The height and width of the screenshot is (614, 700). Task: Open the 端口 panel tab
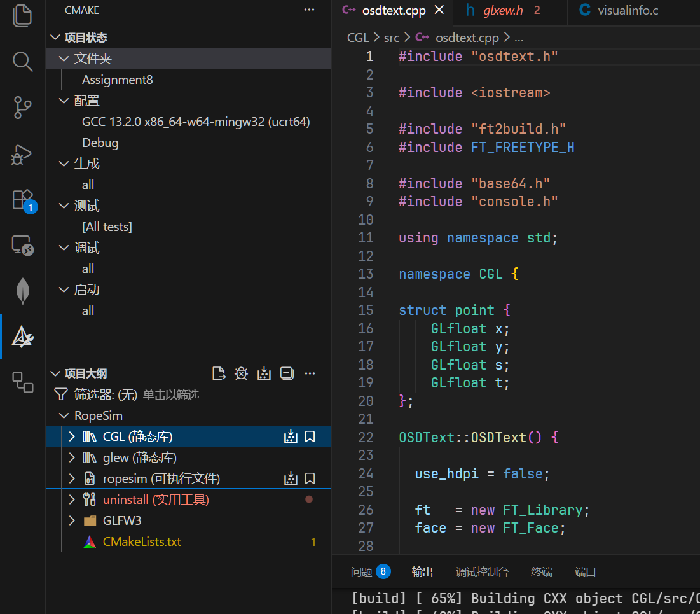[586, 572]
